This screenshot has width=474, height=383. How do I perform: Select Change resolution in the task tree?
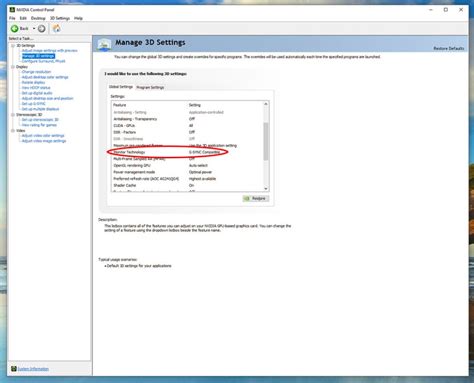(x=36, y=72)
